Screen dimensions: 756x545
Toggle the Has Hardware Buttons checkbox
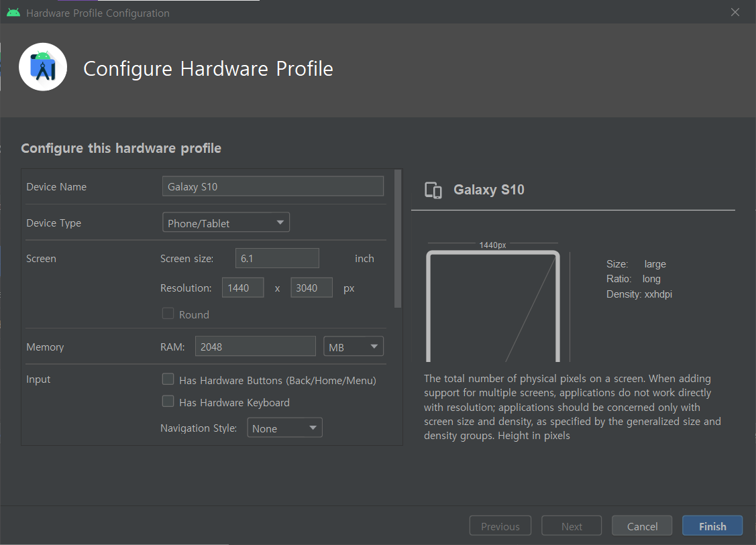pyautogui.click(x=168, y=379)
